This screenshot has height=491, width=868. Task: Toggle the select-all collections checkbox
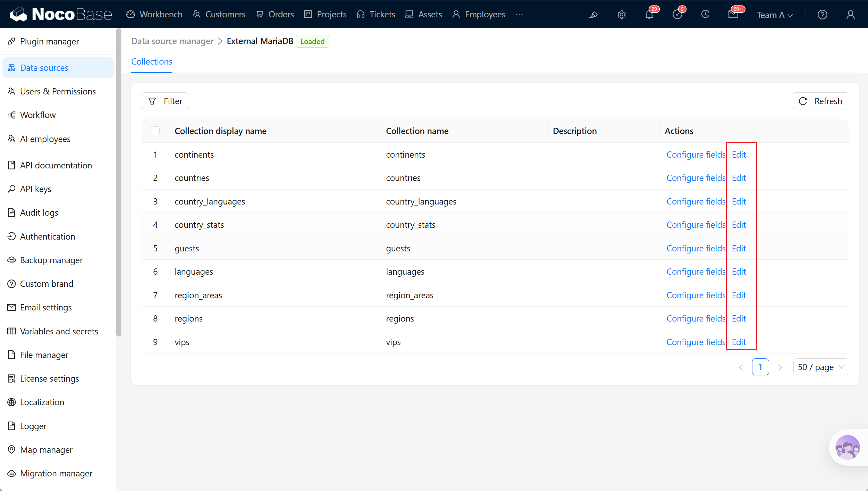(155, 131)
